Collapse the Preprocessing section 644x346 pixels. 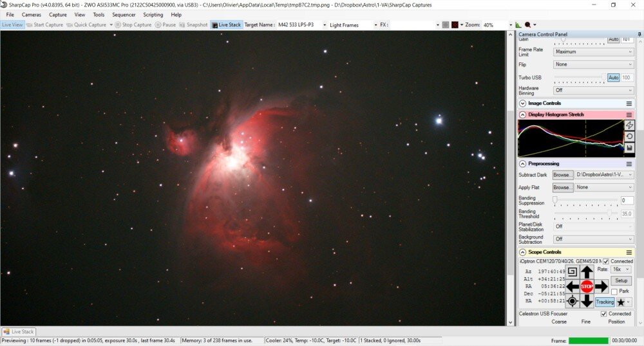point(522,164)
